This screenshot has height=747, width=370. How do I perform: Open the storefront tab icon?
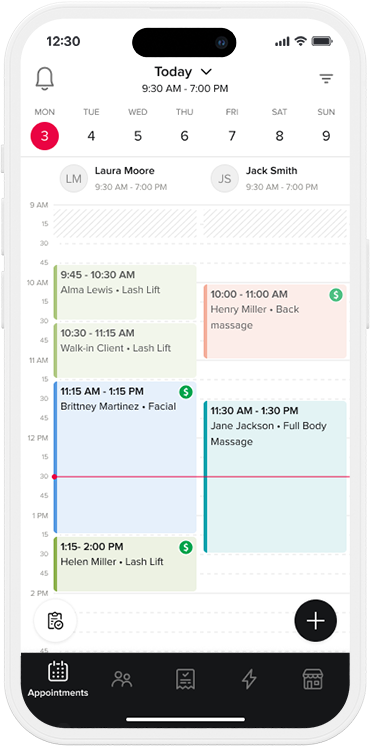[x=313, y=679]
